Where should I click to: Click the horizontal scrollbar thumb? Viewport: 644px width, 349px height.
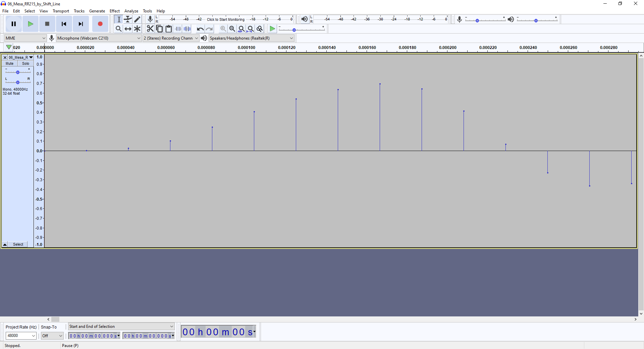click(x=55, y=319)
